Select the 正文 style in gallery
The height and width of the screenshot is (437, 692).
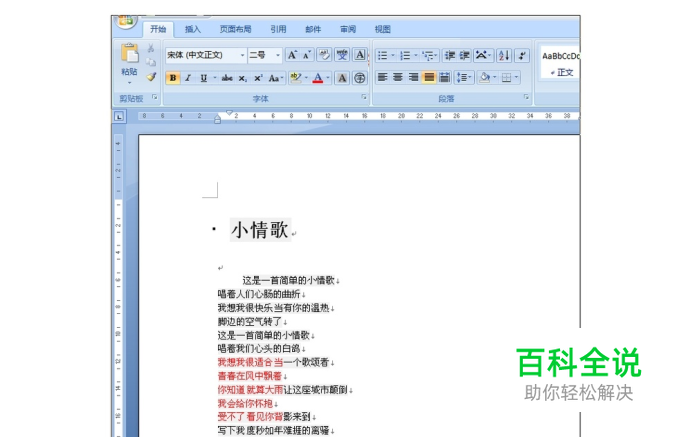point(560,64)
